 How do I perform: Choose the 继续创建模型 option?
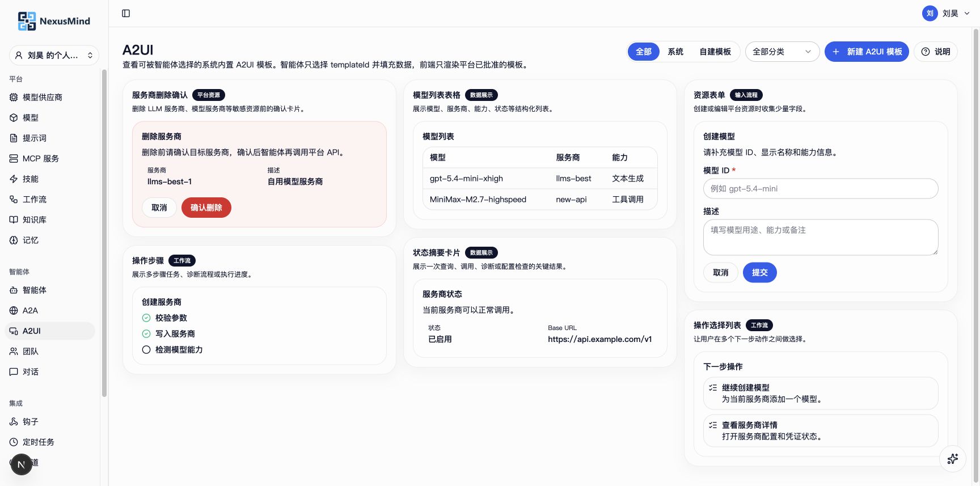click(x=821, y=394)
